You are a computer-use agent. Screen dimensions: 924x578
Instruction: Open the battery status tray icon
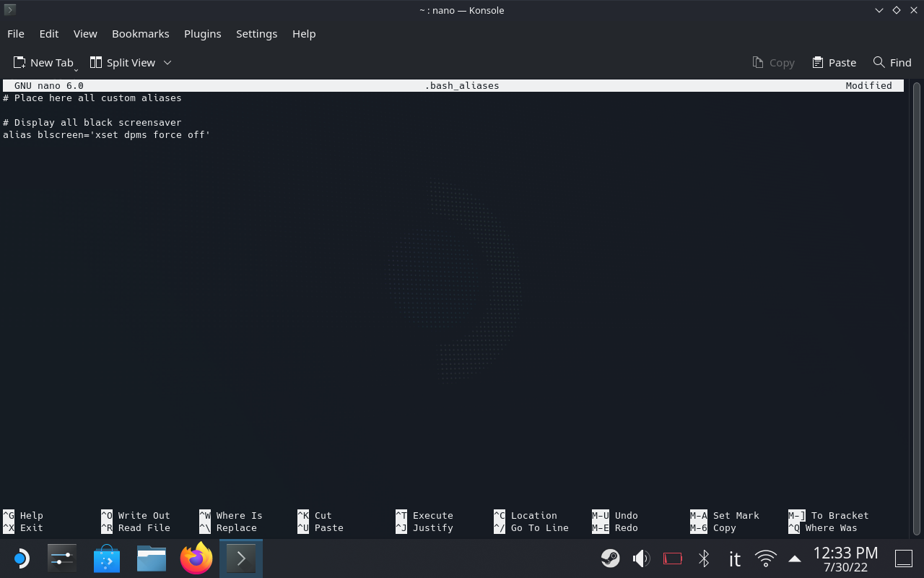tap(672, 558)
